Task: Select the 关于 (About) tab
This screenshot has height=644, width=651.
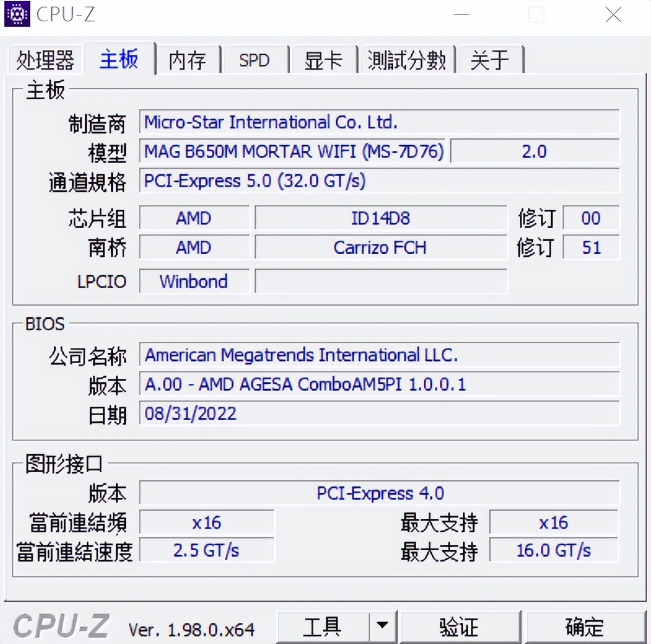Action: pyautogui.click(x=490, y=60)
